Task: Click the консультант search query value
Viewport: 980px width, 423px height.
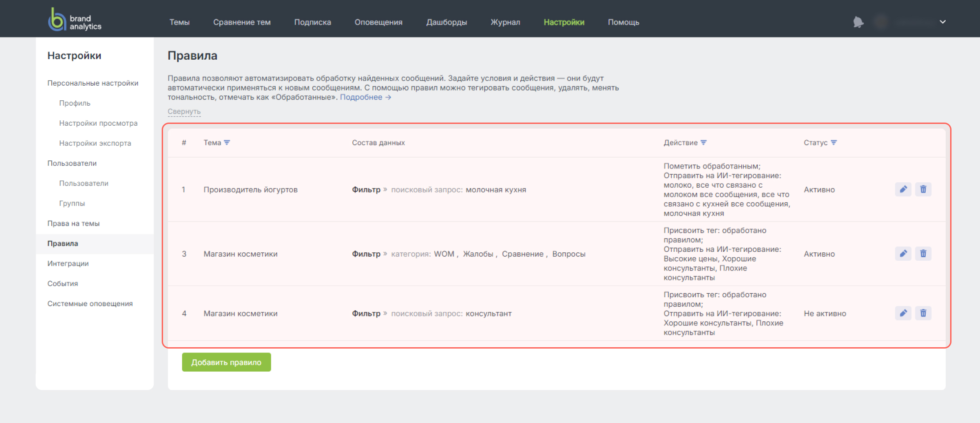Action: pyautogui.click(x=489, y=313)
